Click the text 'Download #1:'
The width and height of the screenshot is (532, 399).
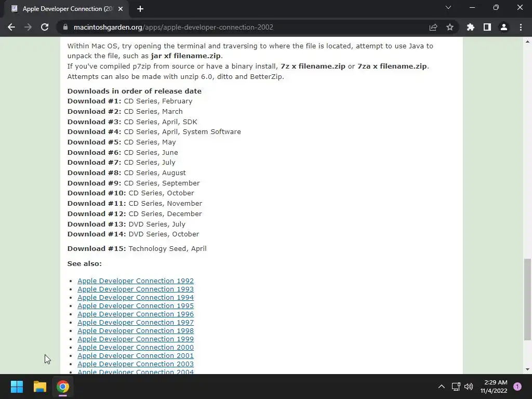click(x=94, y=101)
